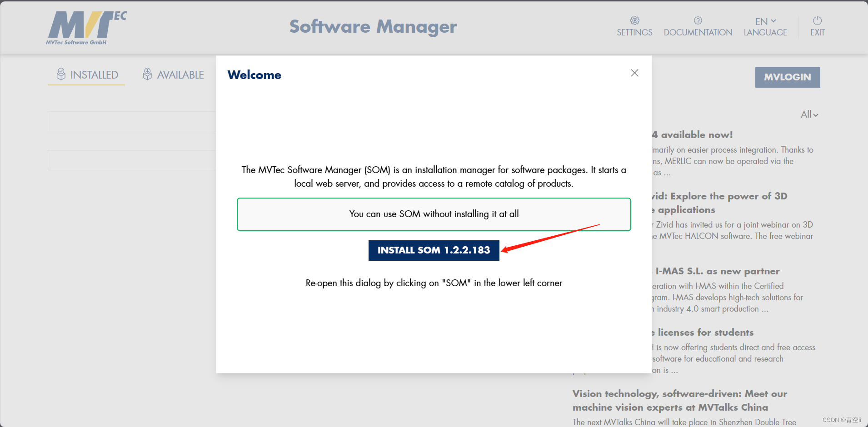
Task: Click the MVLOGIN button
Action: (x=788, y=77)
